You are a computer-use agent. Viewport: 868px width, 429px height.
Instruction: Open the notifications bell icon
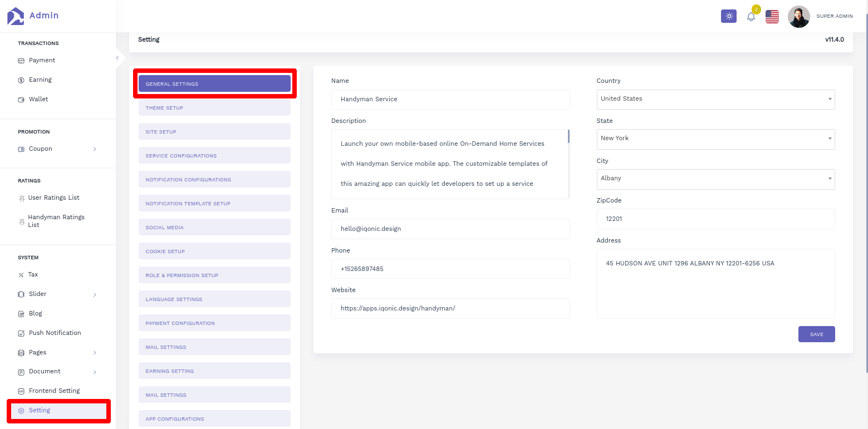(x=751, y=16)
